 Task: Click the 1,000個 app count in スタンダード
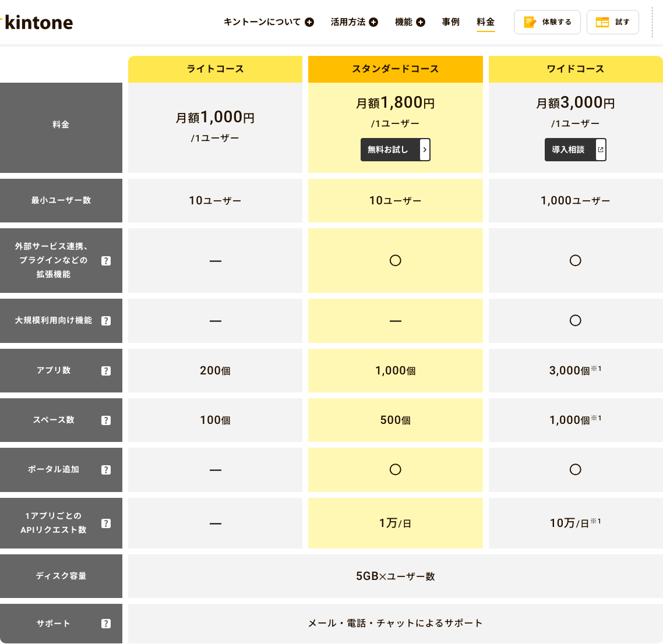pyautogui.click(x=396, y=370)
